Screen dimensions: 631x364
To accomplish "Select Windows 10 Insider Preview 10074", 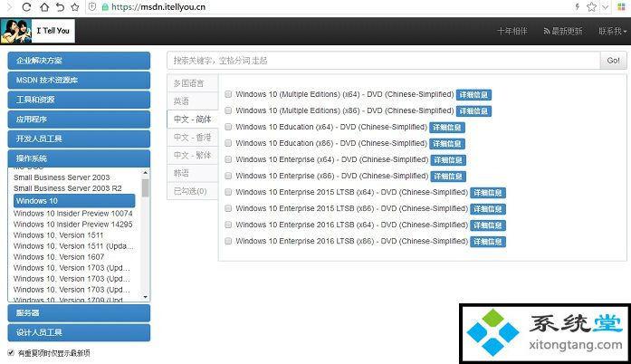I will [72, 214].
